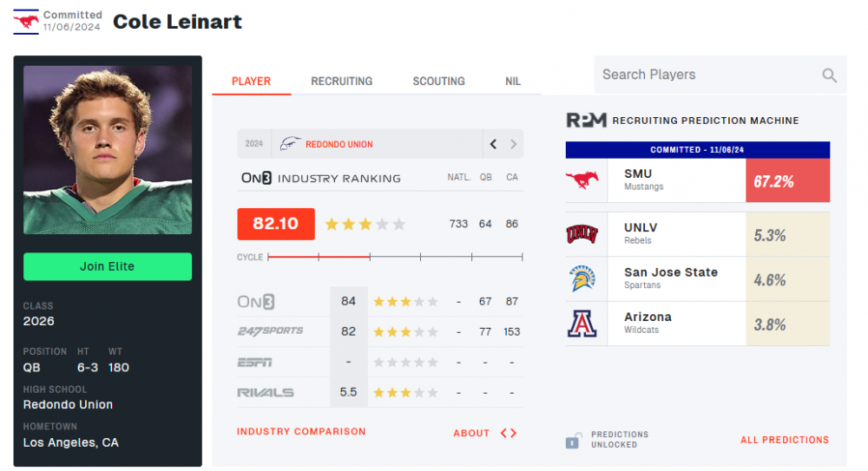Click the SMU Mustangs logo in header

click(25, 21)
